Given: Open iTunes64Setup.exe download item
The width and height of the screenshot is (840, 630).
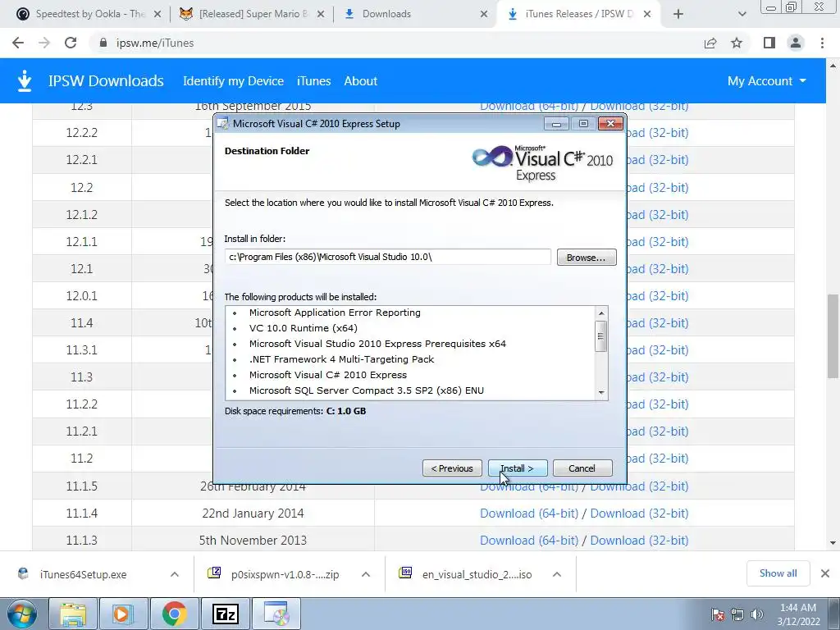Looking at the screenshot, I should 83,574.
